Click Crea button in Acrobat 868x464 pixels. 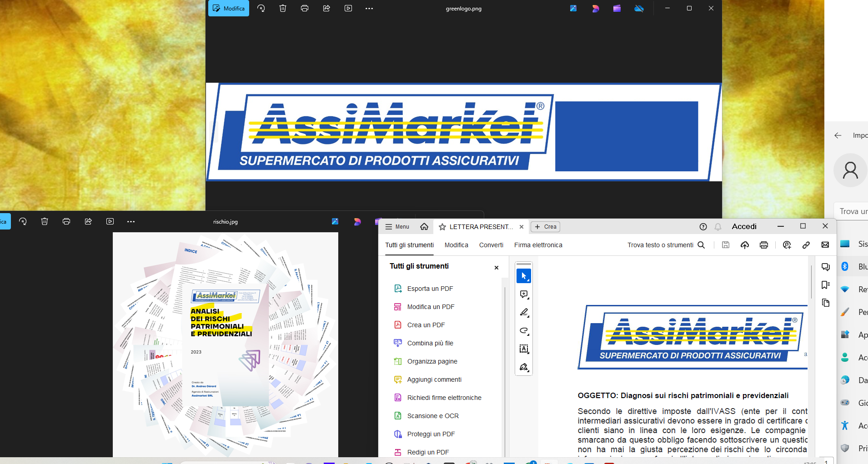546,227
